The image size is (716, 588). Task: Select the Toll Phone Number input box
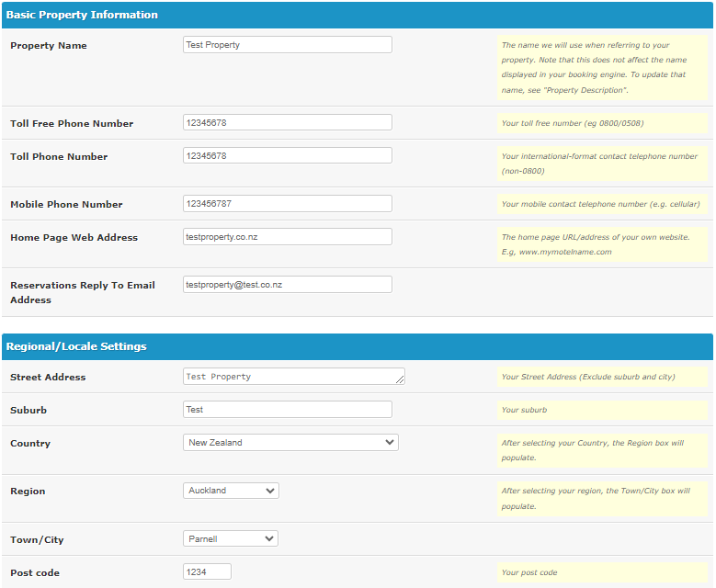click(x=287, y=155)
